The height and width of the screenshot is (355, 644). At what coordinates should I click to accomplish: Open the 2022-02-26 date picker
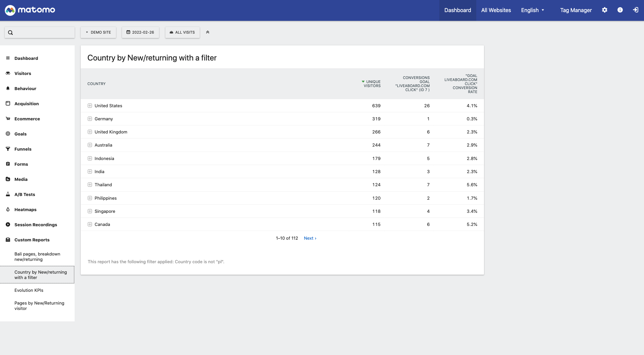140,32
